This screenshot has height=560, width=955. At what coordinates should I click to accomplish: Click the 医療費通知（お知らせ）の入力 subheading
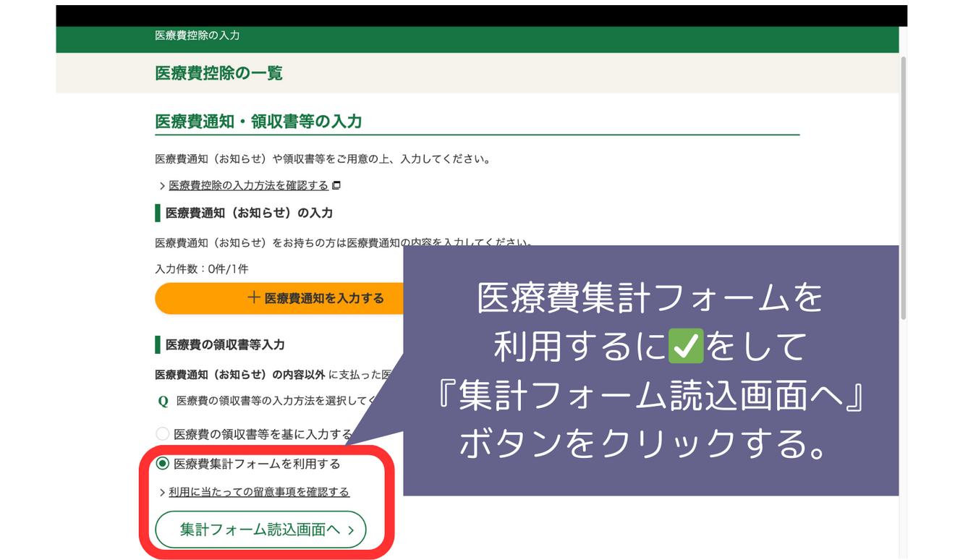click(x=249, y=213)
